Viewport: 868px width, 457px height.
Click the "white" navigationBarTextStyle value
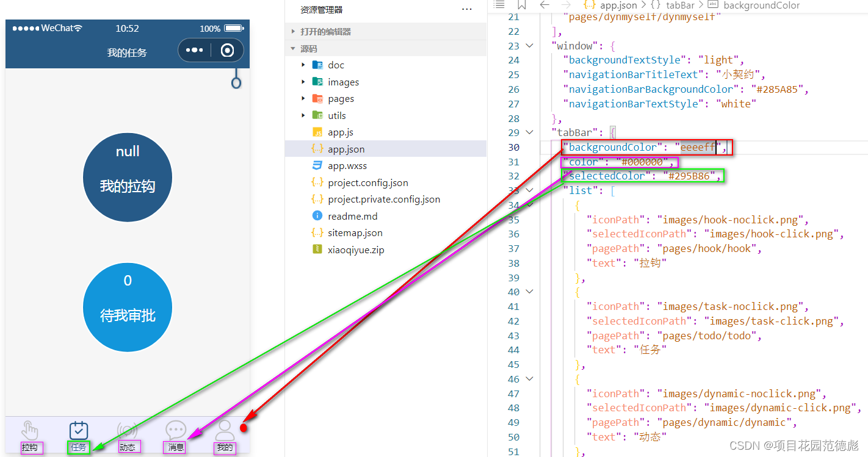[736, 104]
